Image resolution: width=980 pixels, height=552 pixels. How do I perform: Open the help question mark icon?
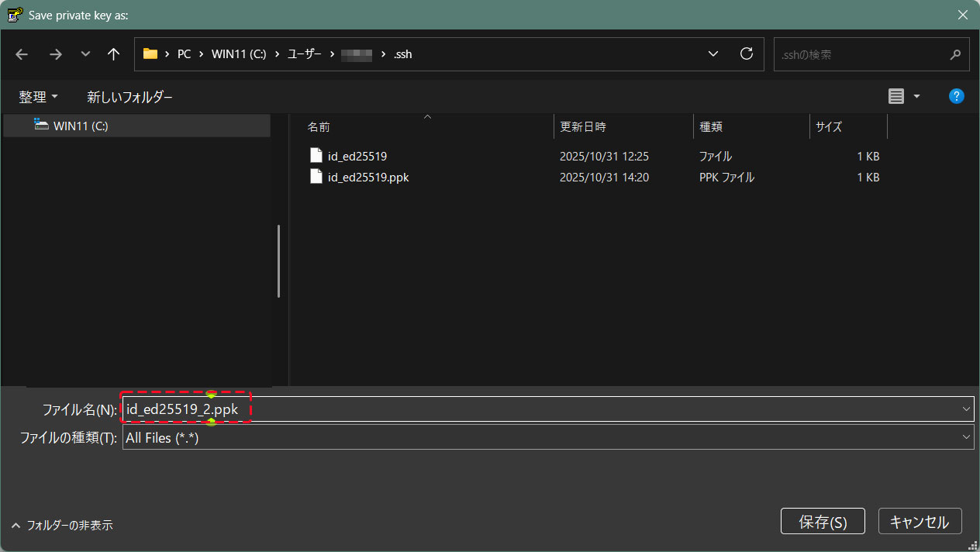(x=957, y=96)
